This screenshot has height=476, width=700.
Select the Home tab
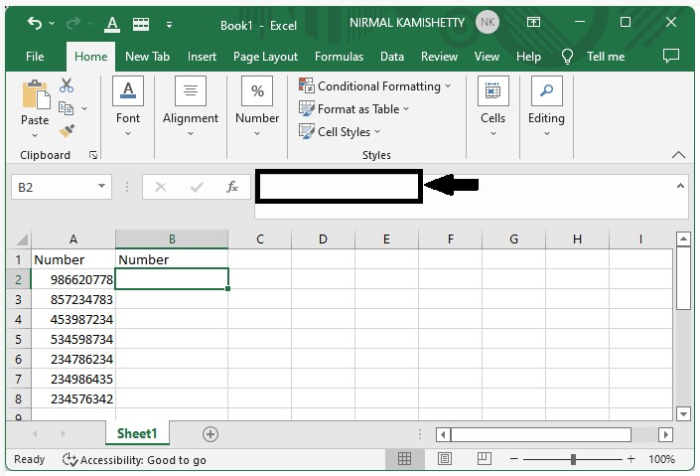coord(91,57)
